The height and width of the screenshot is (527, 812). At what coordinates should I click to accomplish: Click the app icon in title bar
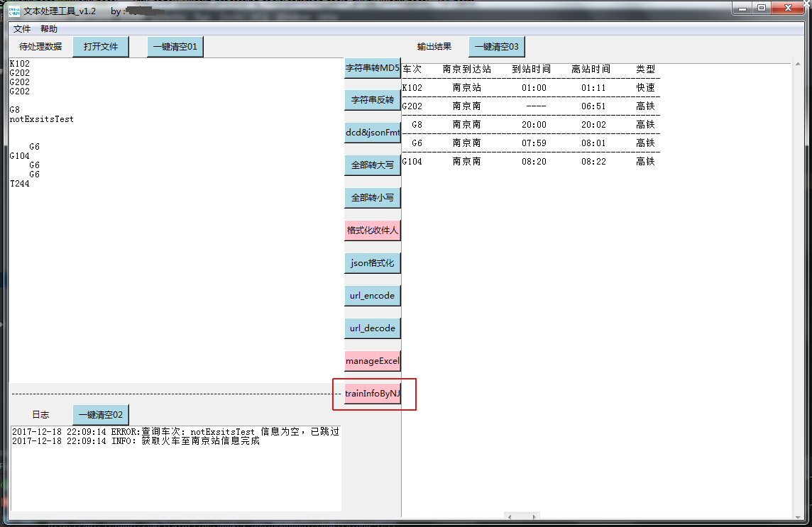14,11
